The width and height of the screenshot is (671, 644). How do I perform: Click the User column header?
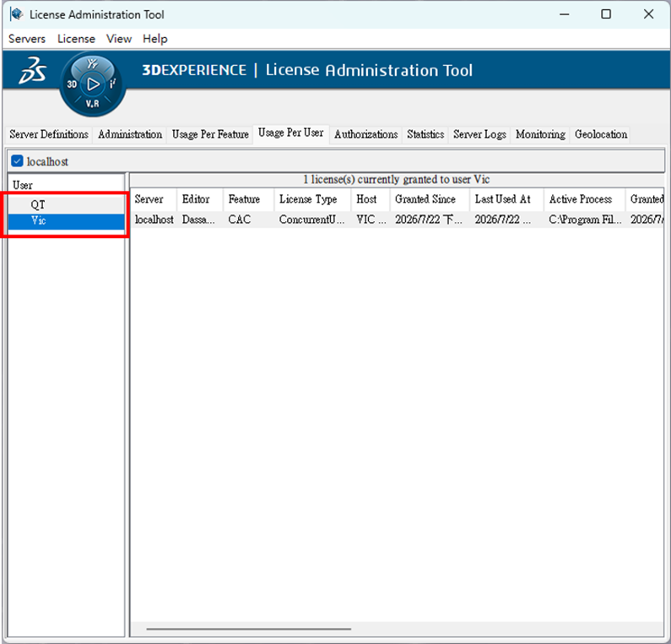click(67, 186)
